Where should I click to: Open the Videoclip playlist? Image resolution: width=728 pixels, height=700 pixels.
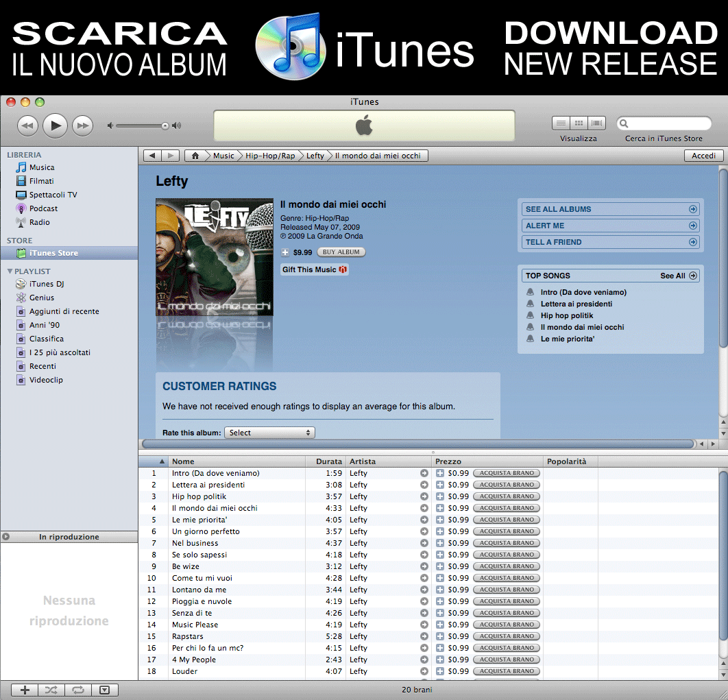coord(46,380)
